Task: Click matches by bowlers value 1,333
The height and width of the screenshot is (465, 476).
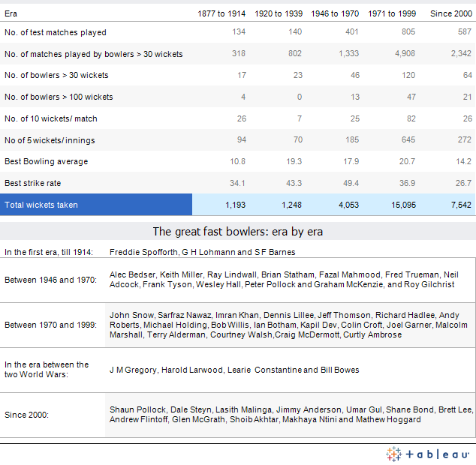Action: tap(349, 54)
